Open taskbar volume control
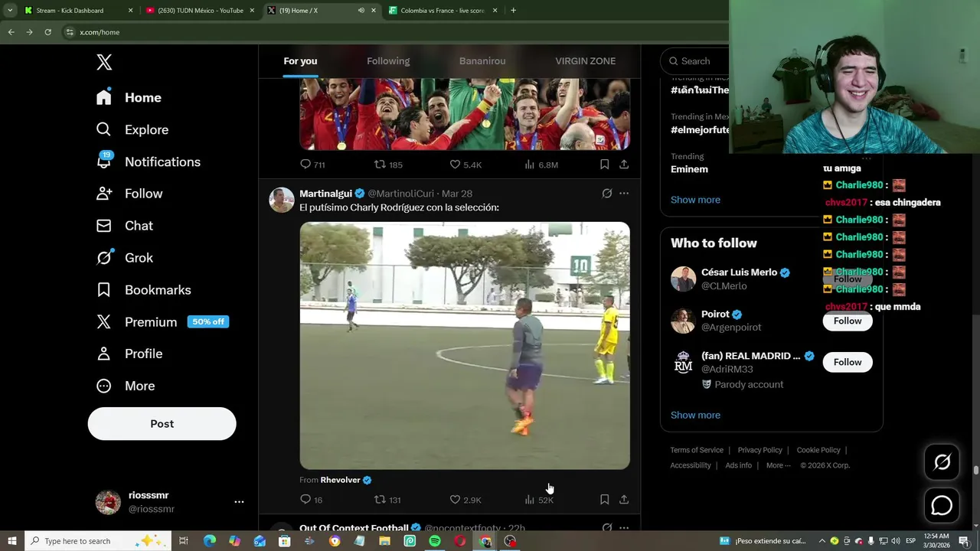 point(896,541)
